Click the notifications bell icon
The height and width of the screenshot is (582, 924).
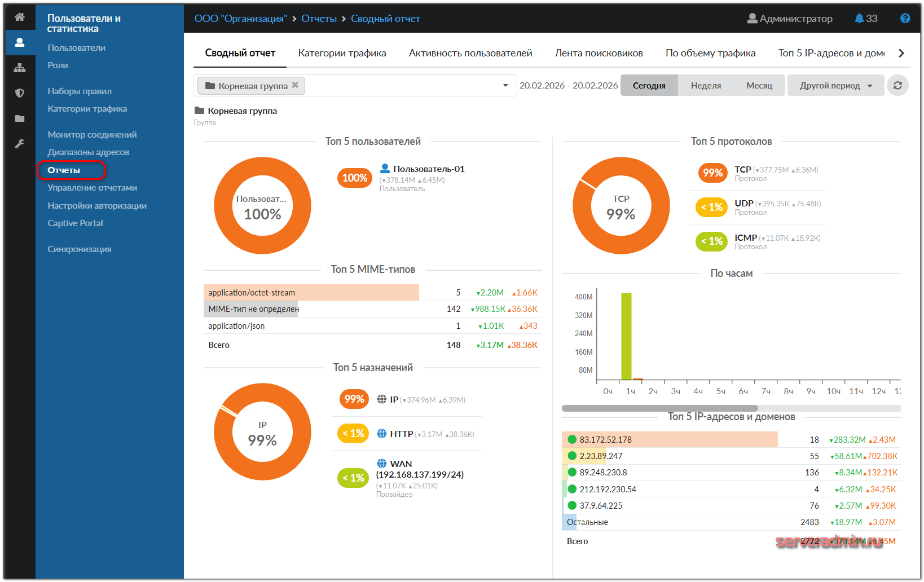coord(859,19)
